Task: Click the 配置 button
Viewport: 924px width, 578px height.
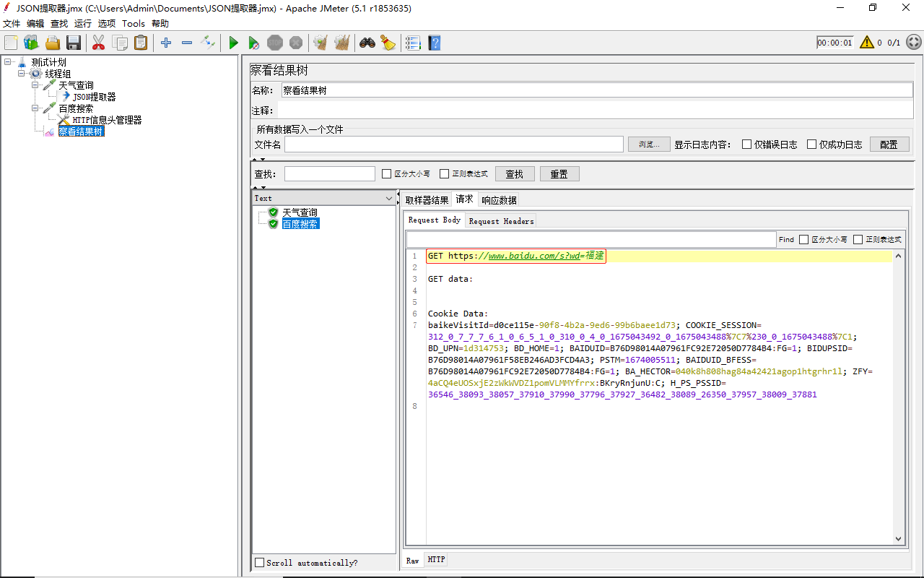Action: coord(889,144)
